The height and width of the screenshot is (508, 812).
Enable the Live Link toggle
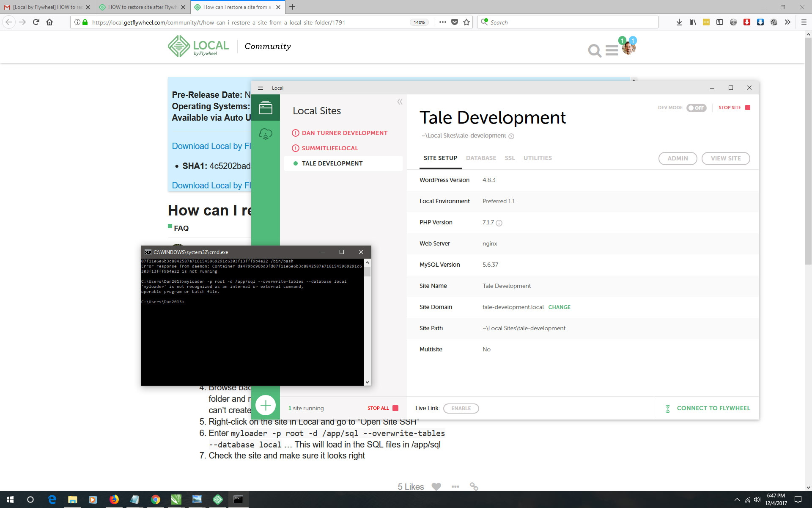click(461, 409)
